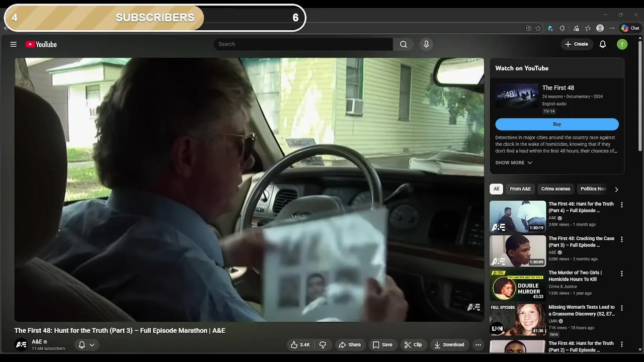
Task: Start voice search with the microphone
Action: [426, 44]
